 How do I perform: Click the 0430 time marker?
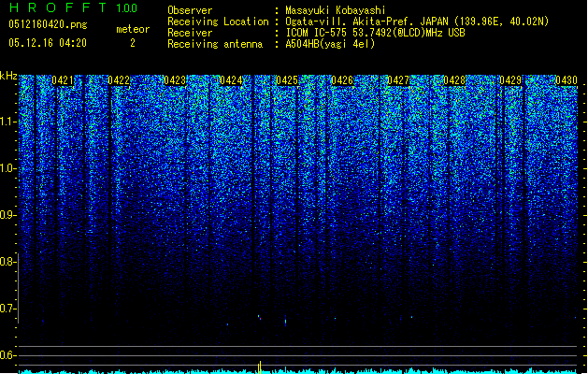click(566, 80)
